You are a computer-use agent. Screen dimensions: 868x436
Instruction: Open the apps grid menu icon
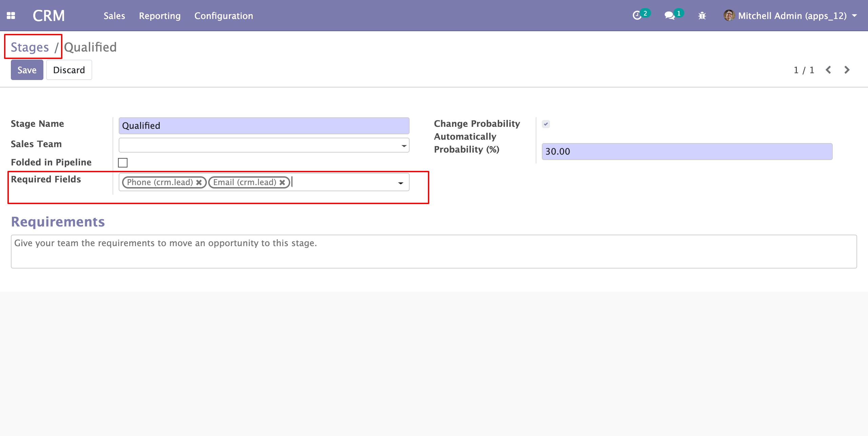tap(11, 16)
